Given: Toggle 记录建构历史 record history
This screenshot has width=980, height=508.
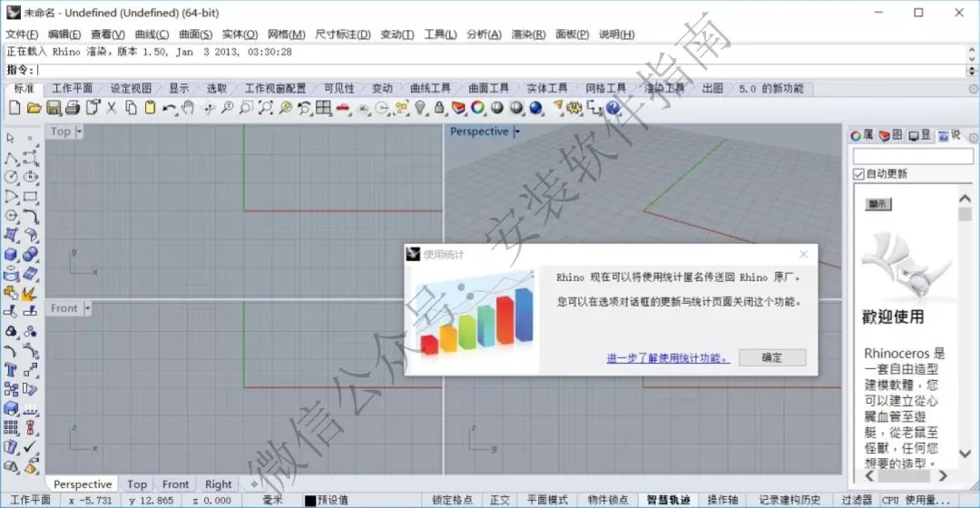Looking at the screenshot, I should point(789,500).
